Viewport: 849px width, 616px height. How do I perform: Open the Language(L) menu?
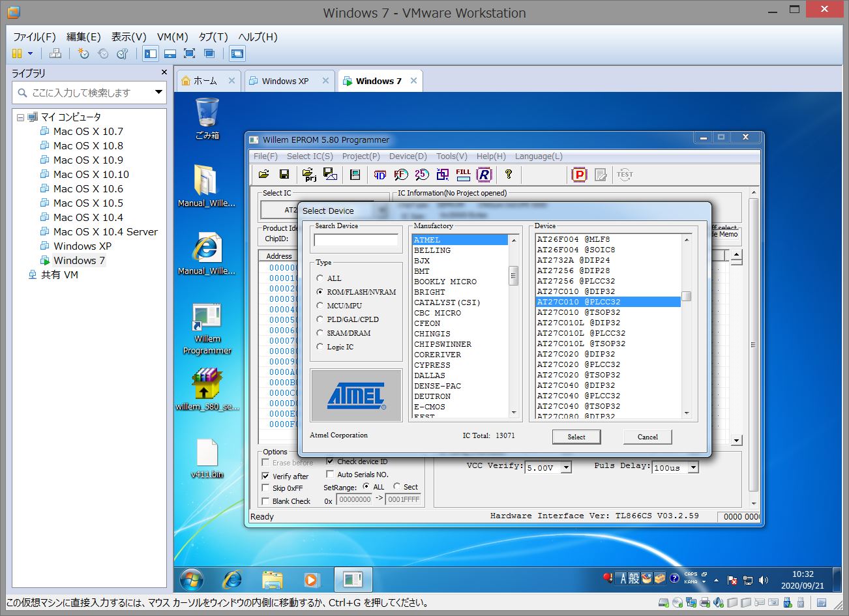click(x=539, y=156)
